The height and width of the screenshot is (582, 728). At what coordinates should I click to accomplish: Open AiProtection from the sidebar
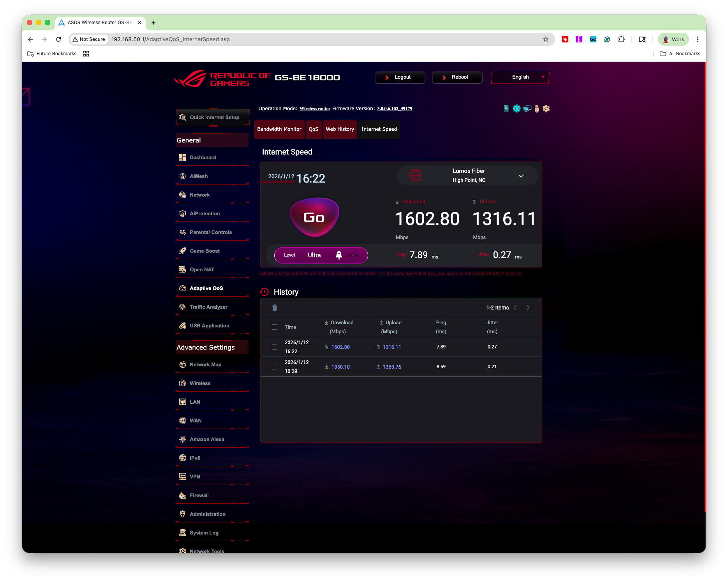pos(204,213)
